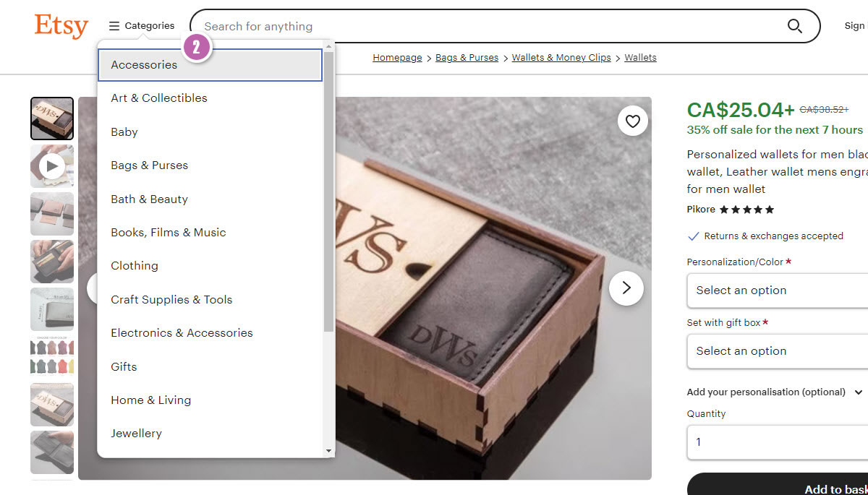
Task: Toggle the Categories hamburger menu
Action: click(x=142, y=26)
